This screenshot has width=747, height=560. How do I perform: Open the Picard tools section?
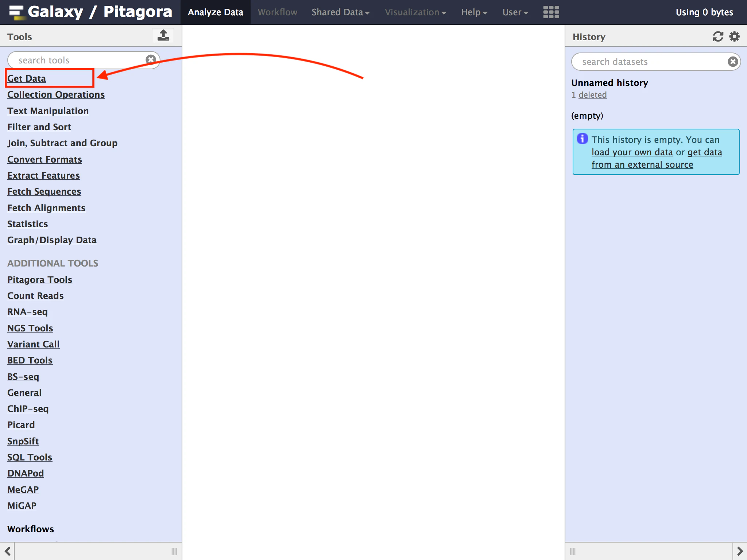pyautogui.click(x=21, y=425)
